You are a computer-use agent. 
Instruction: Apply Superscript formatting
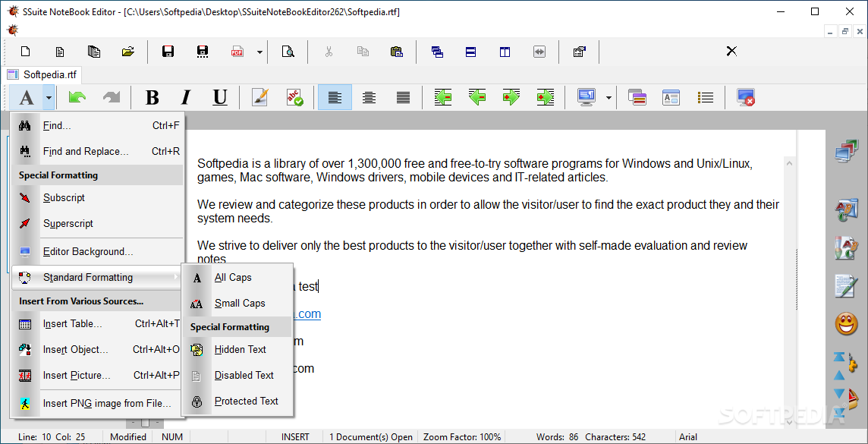[97, 224]
